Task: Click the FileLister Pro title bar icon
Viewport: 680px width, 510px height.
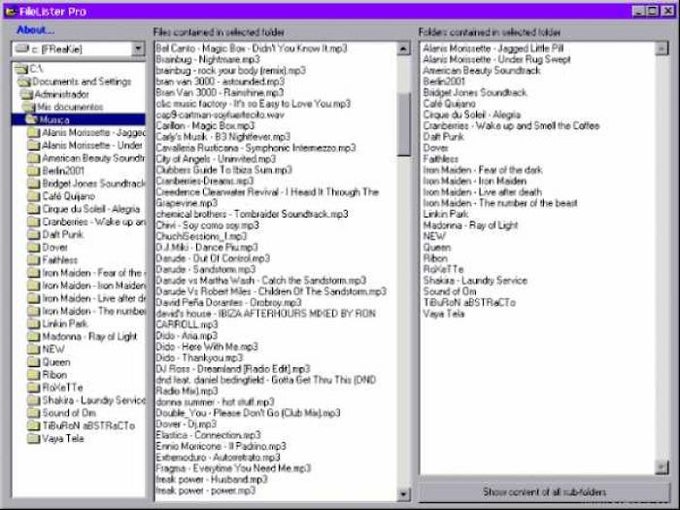Action: point(11,11)
